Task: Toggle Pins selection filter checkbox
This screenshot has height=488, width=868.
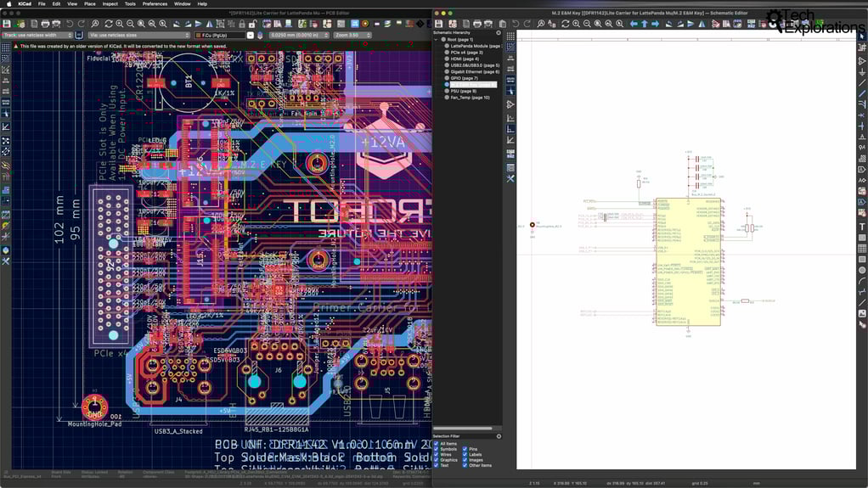Action: 465,449
